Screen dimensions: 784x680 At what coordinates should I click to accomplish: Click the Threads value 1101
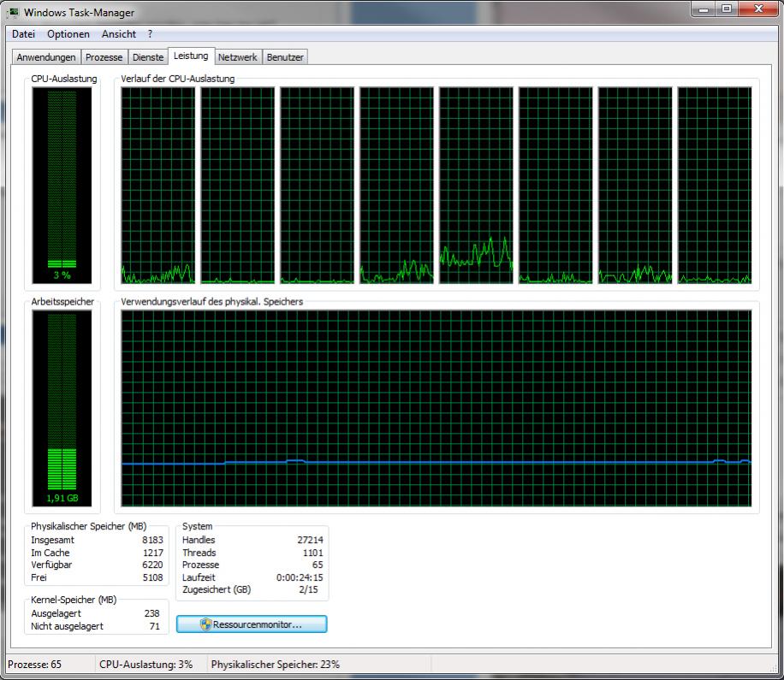tap(313, 553)
